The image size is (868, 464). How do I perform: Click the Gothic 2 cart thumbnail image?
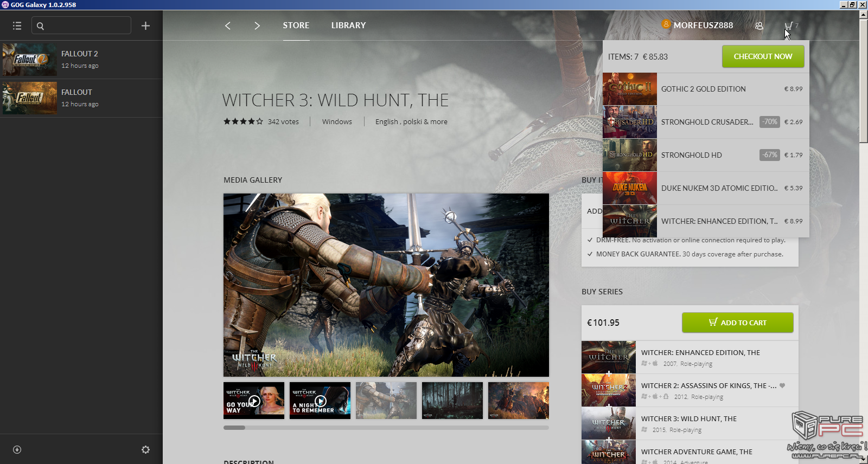(x=630, y=89)
